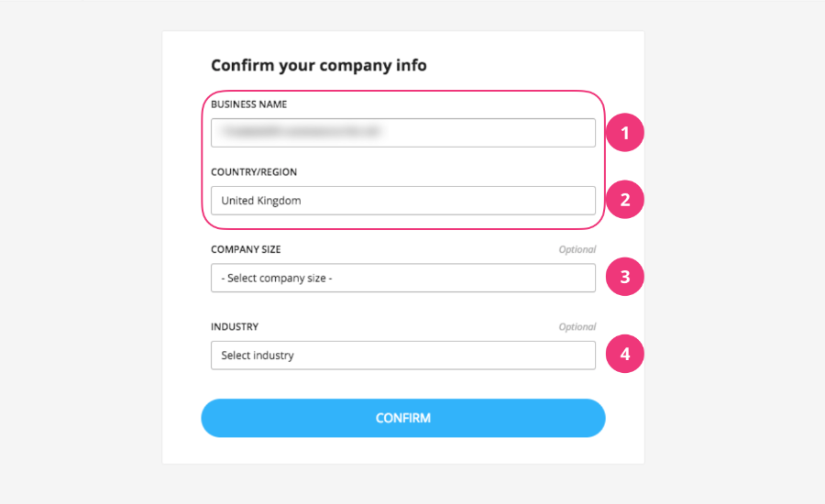Open the Company Size dropdown
The height and width of the screenshot is (504, 825).
coord(402,278)
